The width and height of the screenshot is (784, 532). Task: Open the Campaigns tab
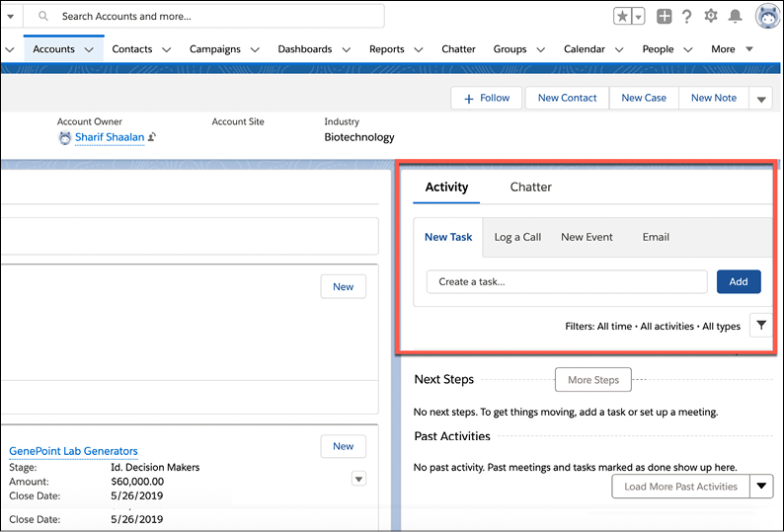coord(215,49)
